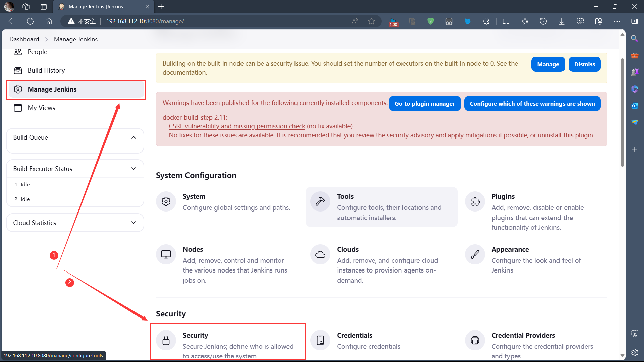Open the System gear configuration icon
The image size is (644, 362).
[166, 201]
